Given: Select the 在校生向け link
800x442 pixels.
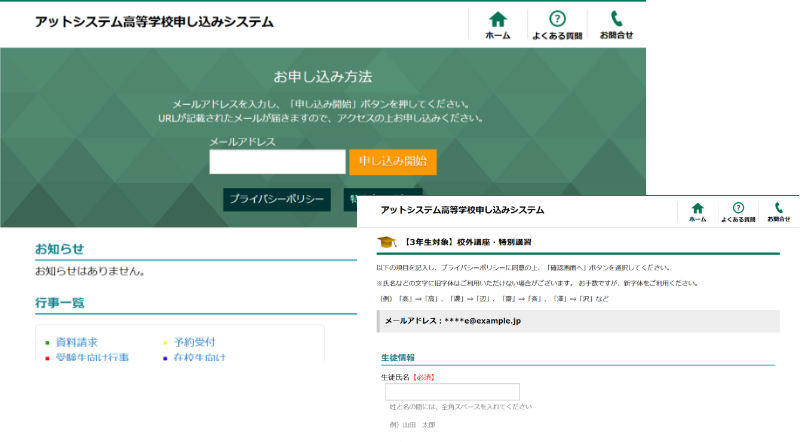Looking at the screenshot, I should [200, 357].
